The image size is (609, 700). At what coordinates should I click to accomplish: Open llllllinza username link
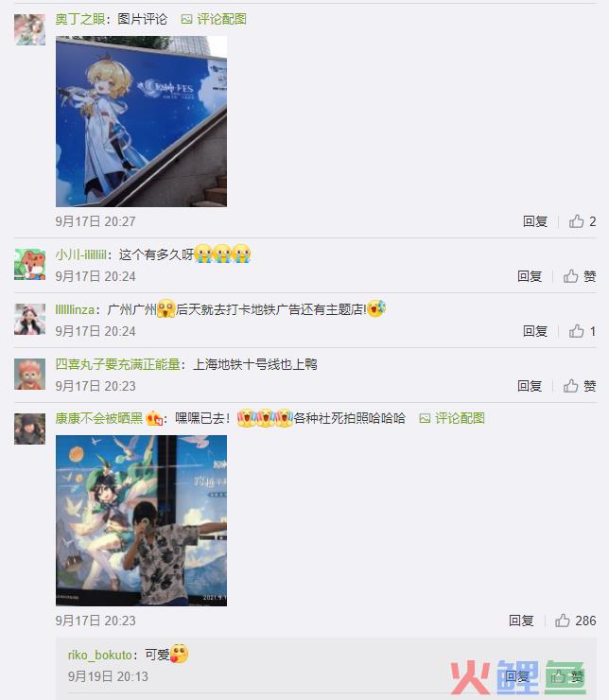pos(75,309)
